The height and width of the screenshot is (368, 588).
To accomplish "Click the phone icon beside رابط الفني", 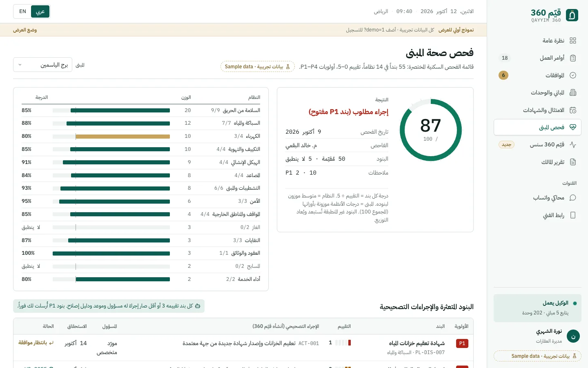I will point(573,215).
